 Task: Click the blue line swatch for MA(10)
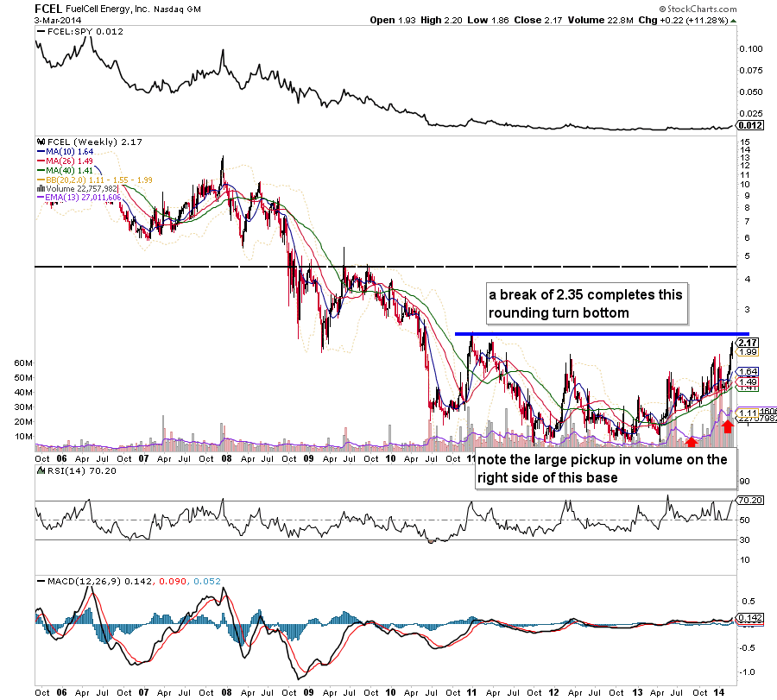[x=41, y=152]
